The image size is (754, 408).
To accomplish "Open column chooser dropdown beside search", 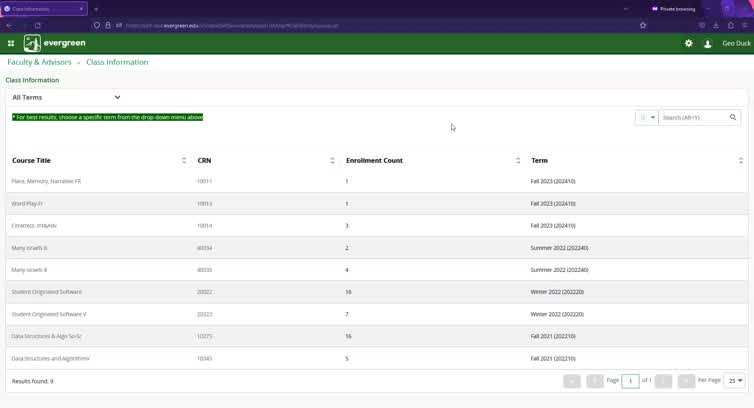I will click(x=647, y=118).
